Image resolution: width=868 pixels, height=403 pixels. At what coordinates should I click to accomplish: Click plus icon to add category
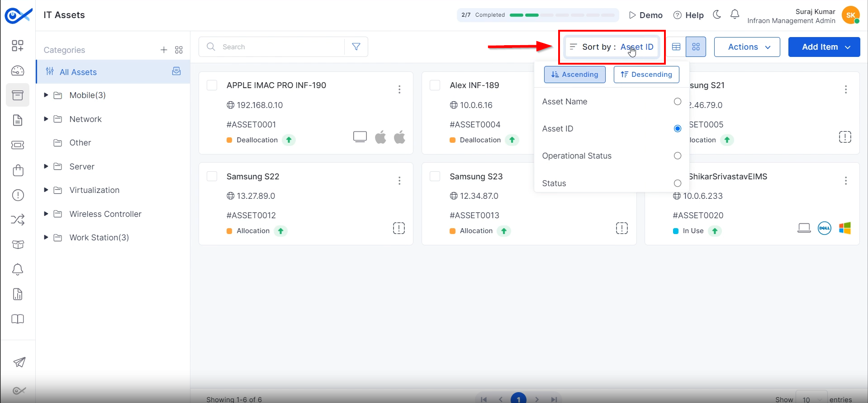pyautogui.click(x=164, y=50)
